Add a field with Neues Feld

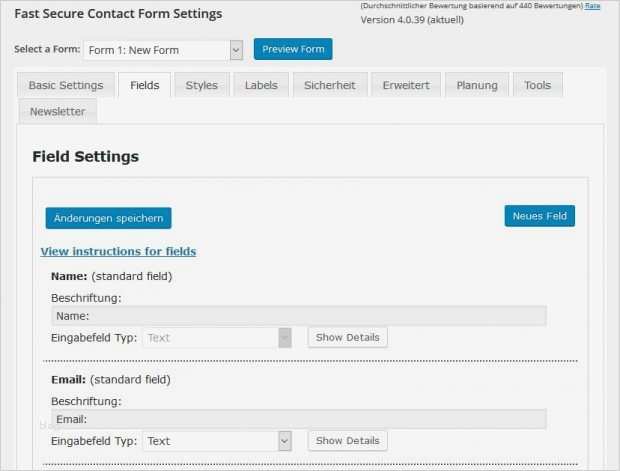(539, 216)
